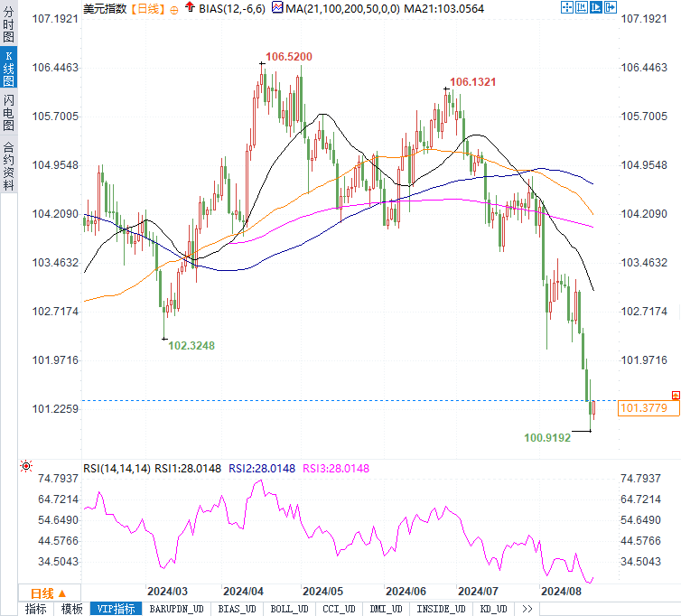Click the orange circle-plus icon beside 日线
The width and height of the screenshot is (681, 616).
pyautogui.click(x=173, y=11)
